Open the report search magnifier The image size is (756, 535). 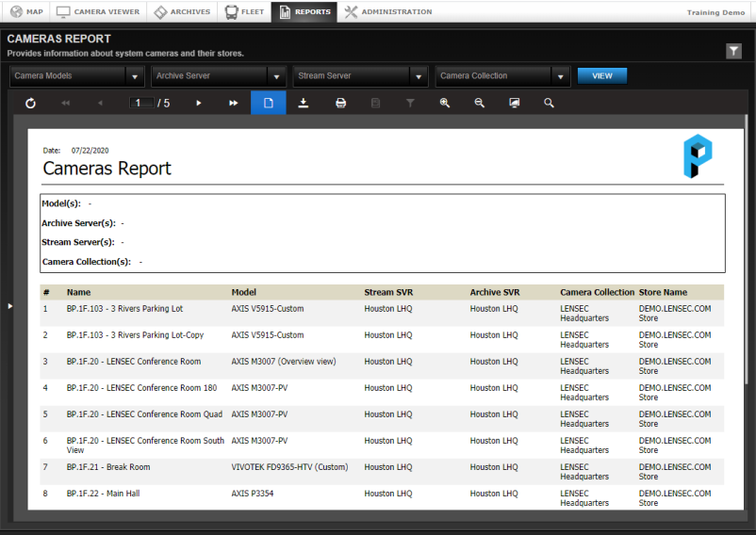[x=549, y=103]
